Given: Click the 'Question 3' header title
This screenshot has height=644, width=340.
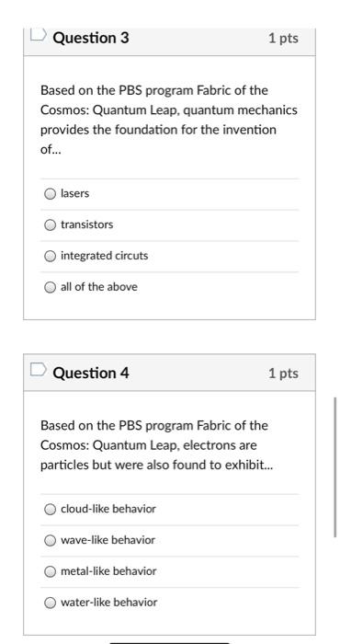Looking at the screenshot, I should 91,38.
